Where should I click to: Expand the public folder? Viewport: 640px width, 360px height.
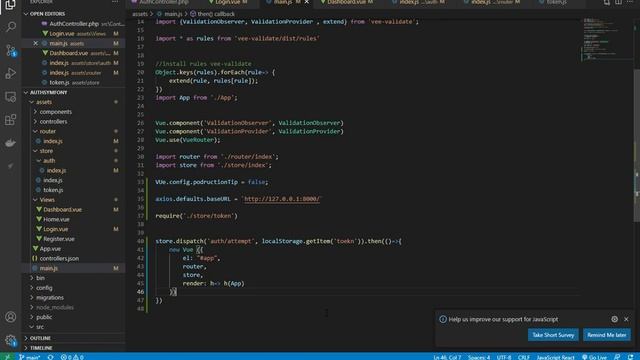click(x=32, y=317)
